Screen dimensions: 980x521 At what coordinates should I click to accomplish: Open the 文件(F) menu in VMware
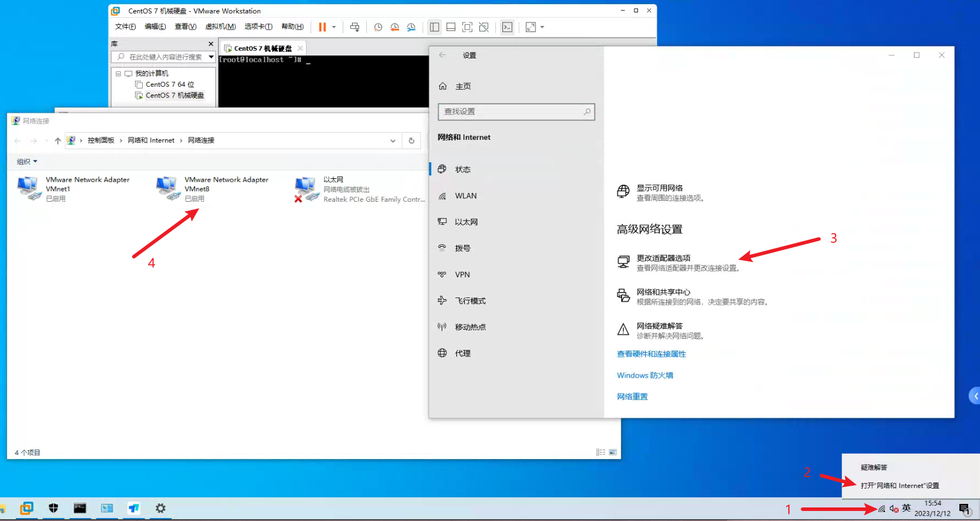coord(126,27)
